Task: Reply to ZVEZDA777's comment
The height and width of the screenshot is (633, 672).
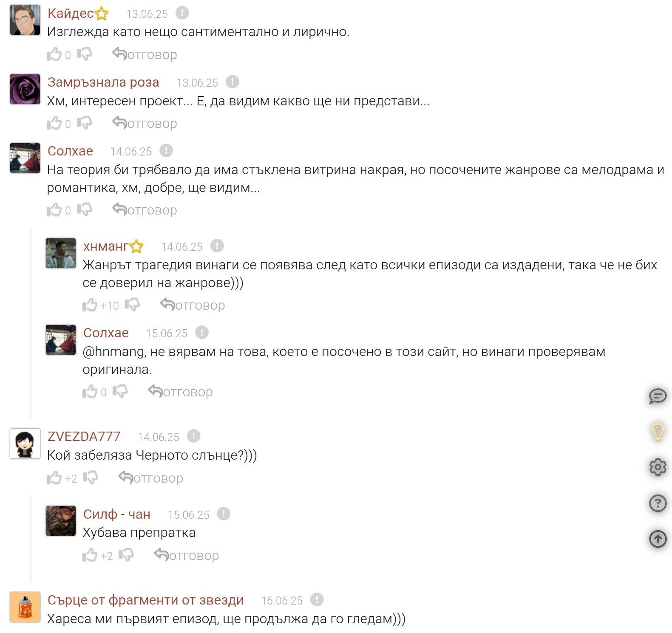Action: click(151, 478)
